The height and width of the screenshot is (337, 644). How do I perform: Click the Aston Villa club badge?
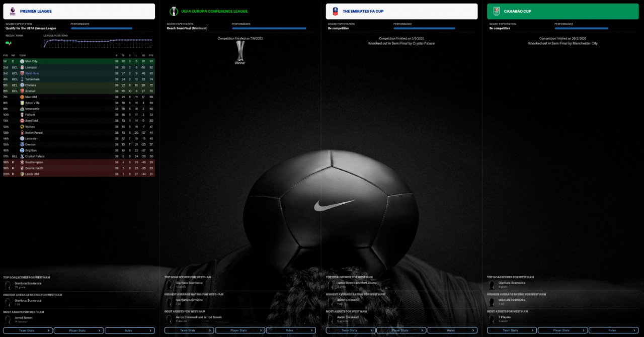click(22, 103)
